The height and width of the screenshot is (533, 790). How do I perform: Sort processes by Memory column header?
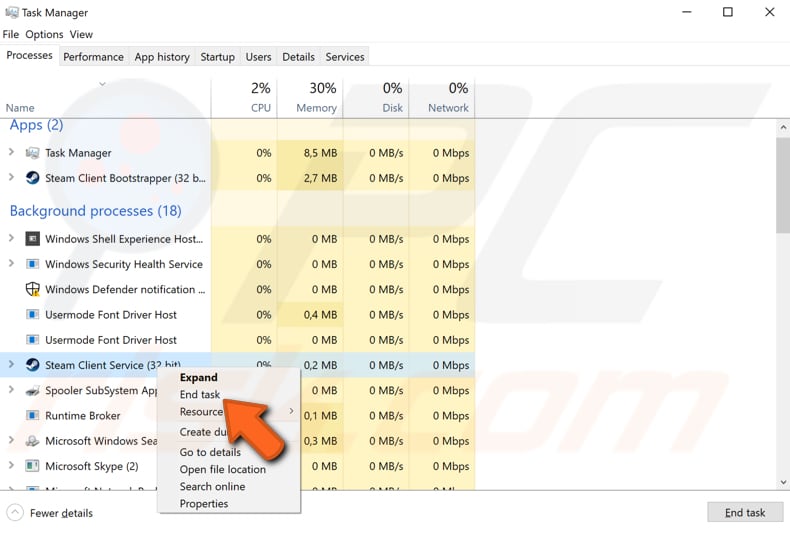click(x=308, y=98)
